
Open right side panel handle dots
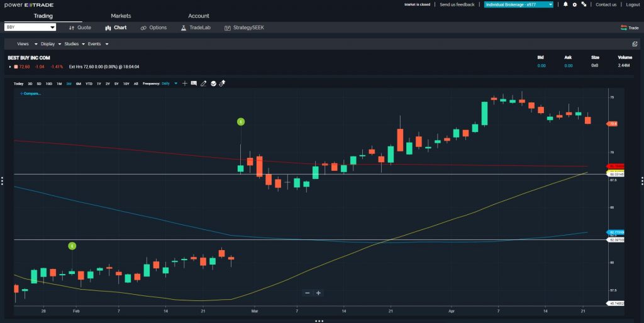pos(642,180)
